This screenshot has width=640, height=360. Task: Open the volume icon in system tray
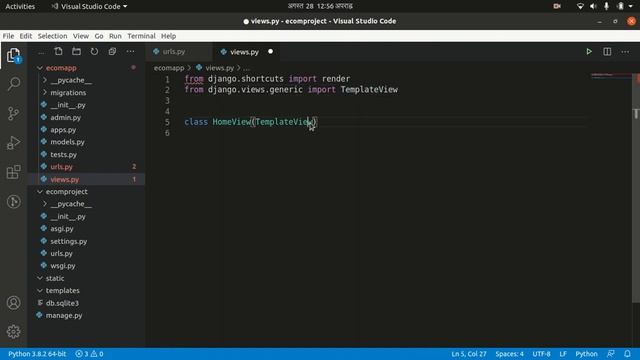[x=593, y=6]
